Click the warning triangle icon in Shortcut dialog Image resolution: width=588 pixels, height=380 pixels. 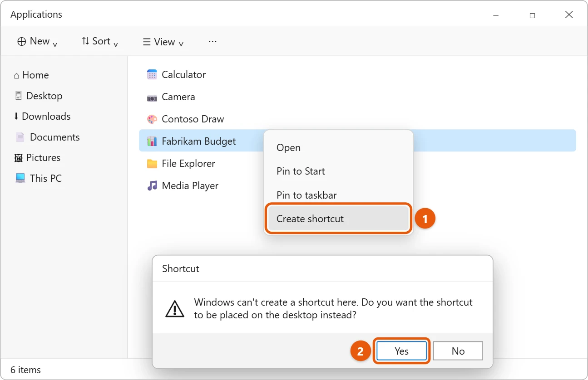175,308
